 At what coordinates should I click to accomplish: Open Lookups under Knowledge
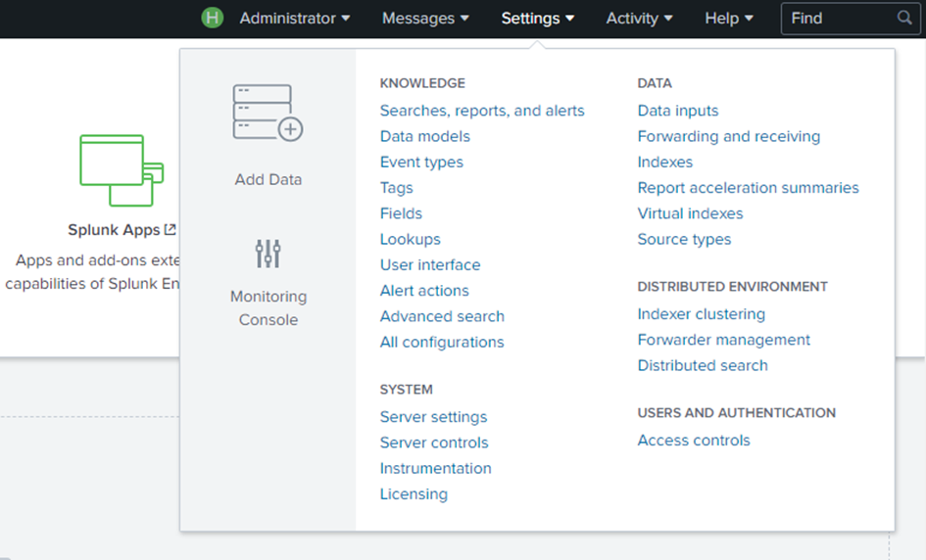tap(411, 239)
